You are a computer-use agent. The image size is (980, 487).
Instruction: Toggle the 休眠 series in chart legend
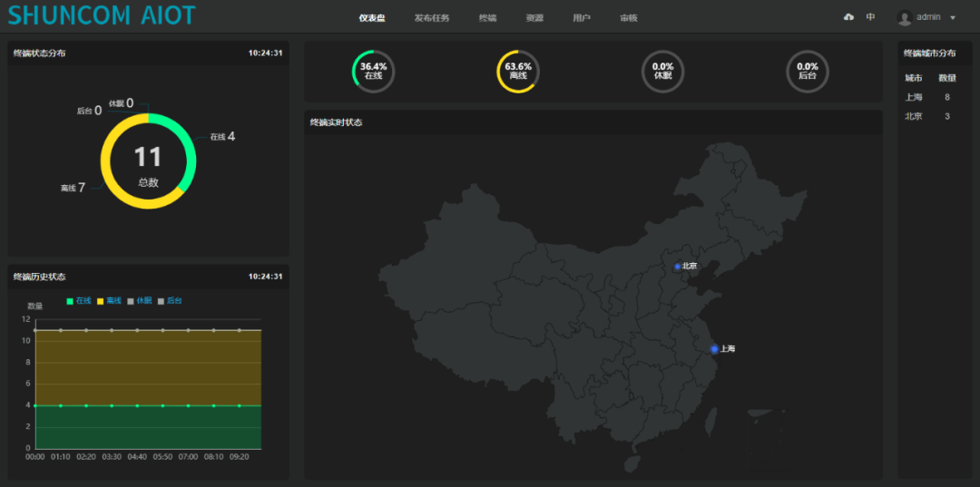click(x=139, y=300)
